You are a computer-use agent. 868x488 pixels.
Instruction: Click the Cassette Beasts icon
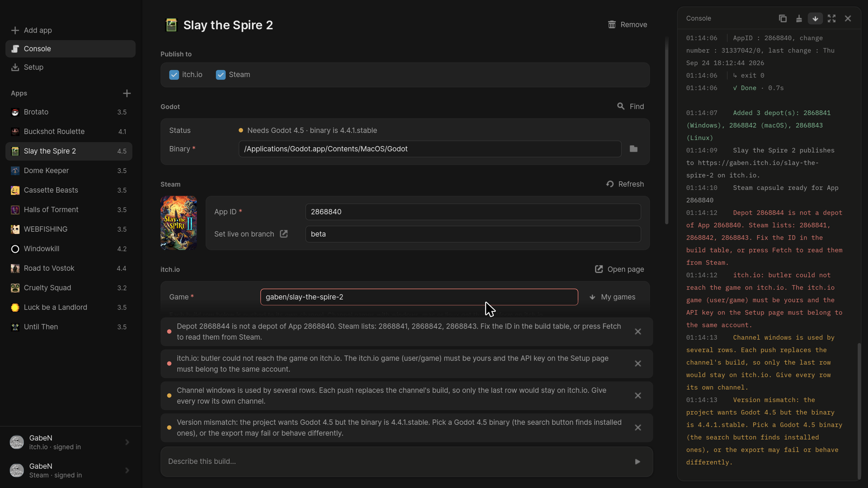click(x=15, y=190)
